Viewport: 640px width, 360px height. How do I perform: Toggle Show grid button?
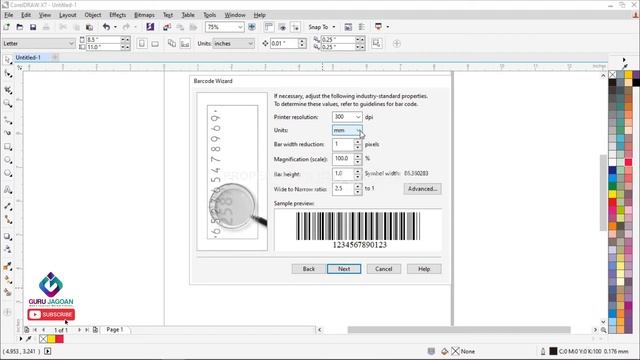pos(282,27)
